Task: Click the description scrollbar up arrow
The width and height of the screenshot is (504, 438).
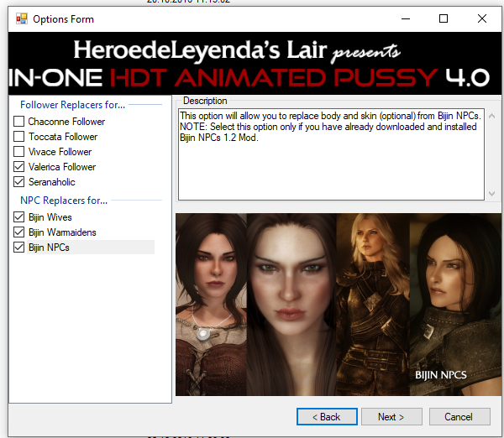Action: [x=491, y=116]
